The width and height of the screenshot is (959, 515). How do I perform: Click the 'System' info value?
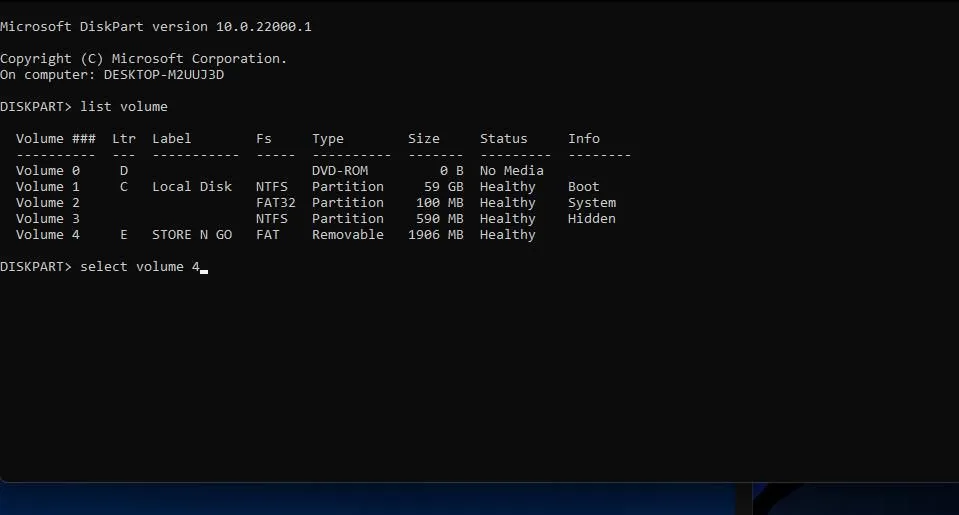click(x=592, y=203)
